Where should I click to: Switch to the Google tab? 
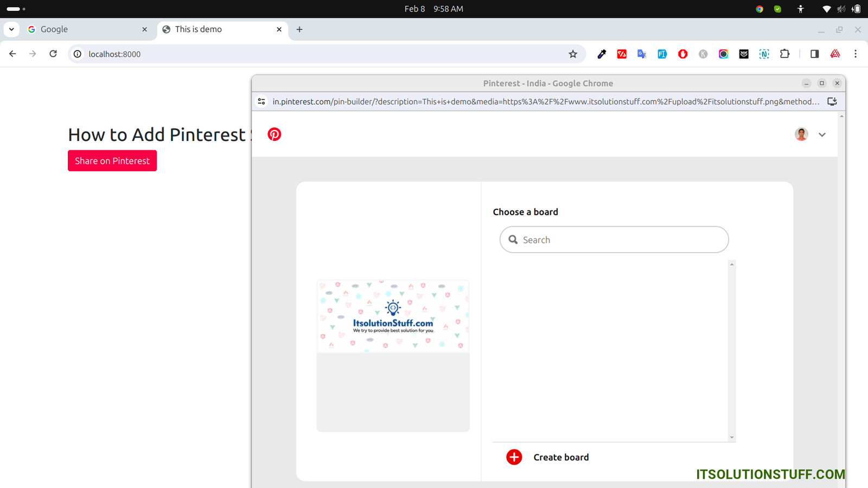click(x=87, y=29)
